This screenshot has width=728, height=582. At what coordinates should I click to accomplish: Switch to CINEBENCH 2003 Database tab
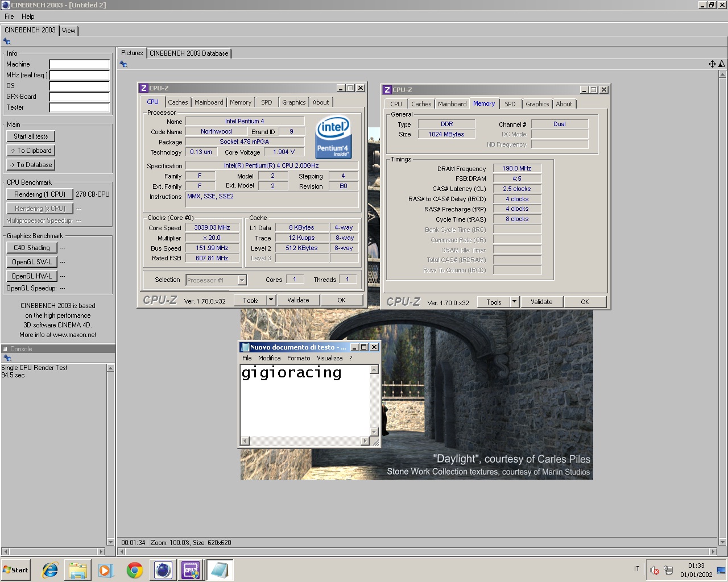[x=189, y=53]
